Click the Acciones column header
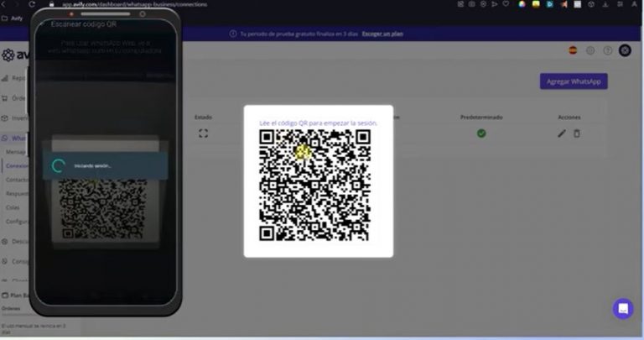644x340 pixels. click(569, 118)
